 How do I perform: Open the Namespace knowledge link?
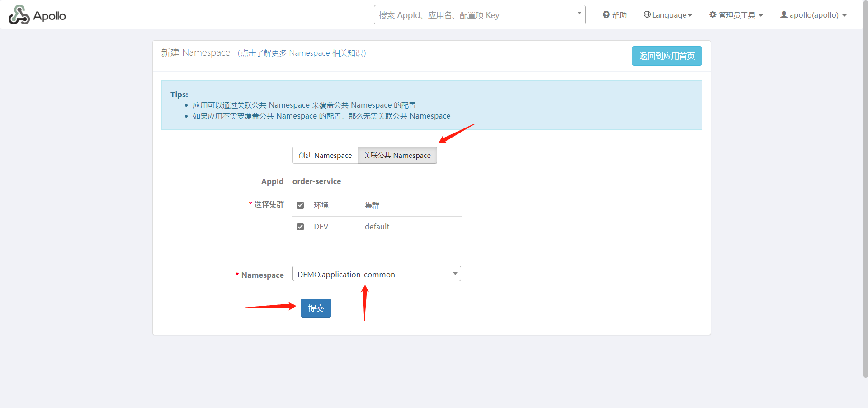point(303,53)
